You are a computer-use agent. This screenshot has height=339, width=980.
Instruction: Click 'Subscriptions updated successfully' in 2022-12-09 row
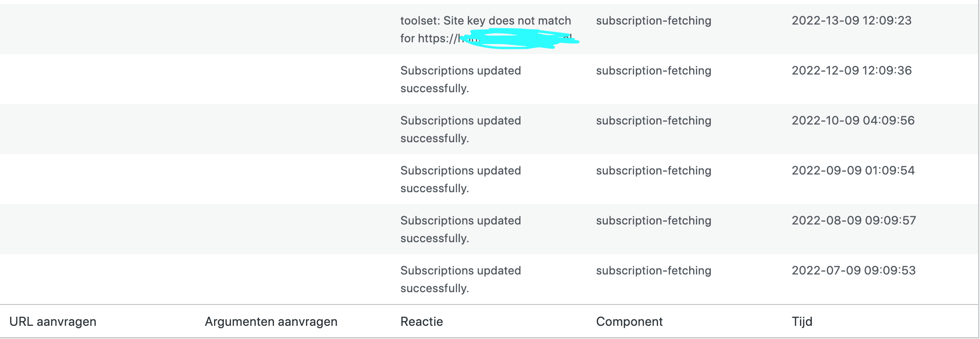(460, 80)
